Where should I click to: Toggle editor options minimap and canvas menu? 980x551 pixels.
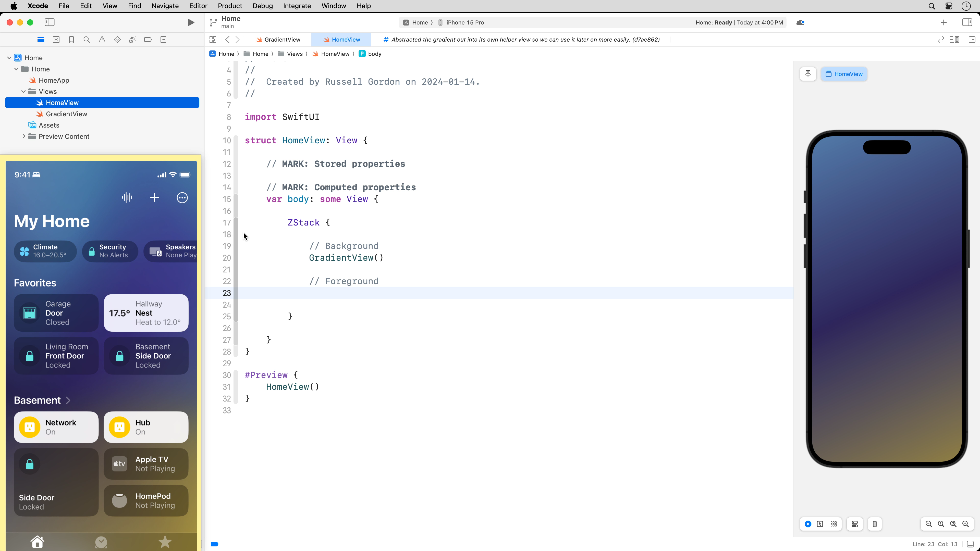click(954, 40)
